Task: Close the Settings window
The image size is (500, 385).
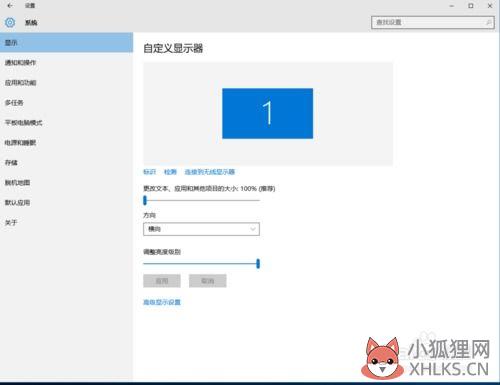Action: click(x=490, y=6)
